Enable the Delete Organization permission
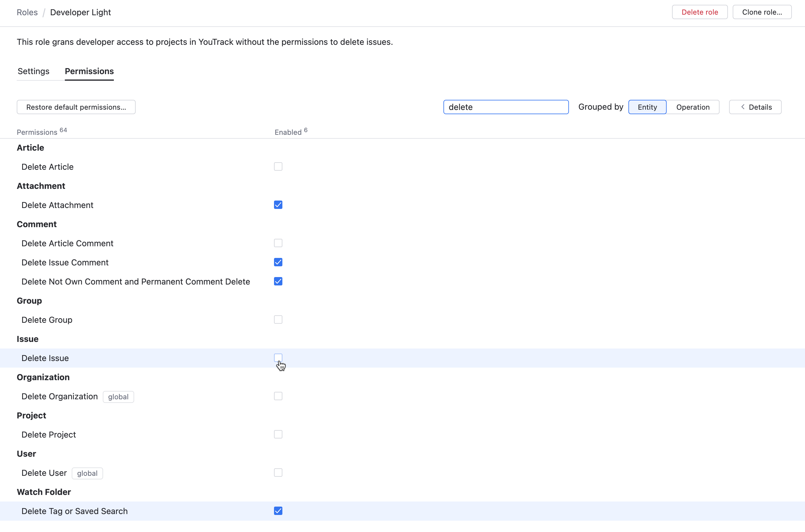The height and width of the screenshot is (532, 805). (x=278, y=396)
